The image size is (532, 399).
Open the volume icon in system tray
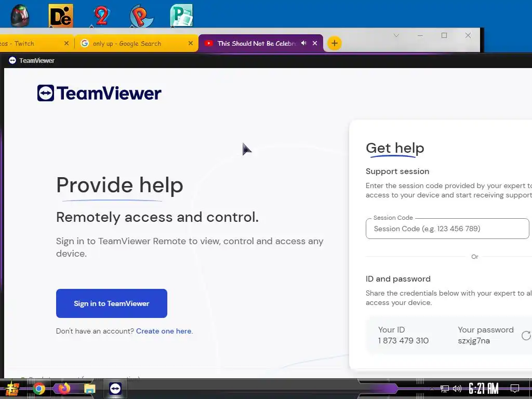pos(457,389)
